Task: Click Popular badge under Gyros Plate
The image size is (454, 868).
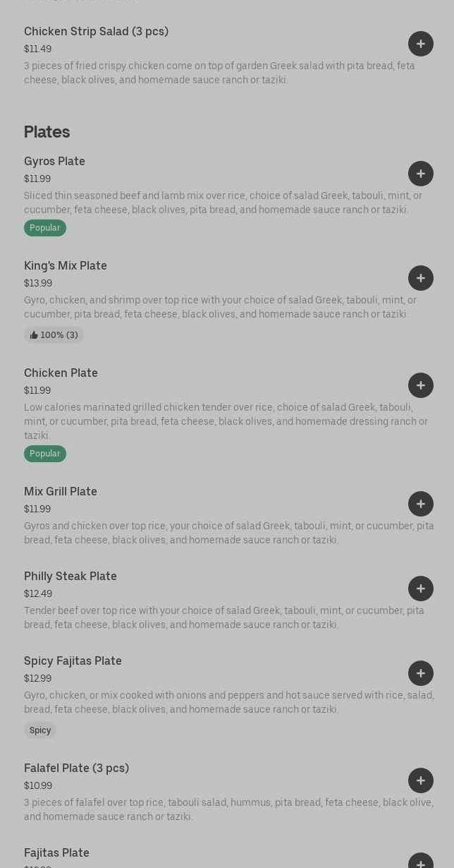Action: pos(45,228)
